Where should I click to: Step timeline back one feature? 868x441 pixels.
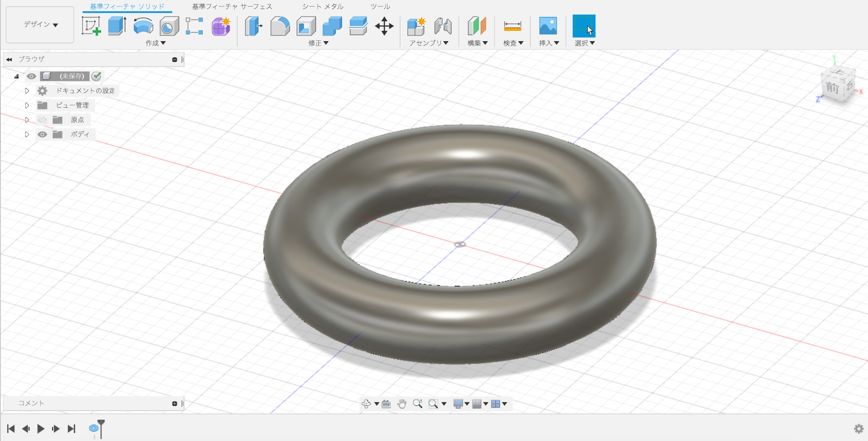[x=26, y=429]
